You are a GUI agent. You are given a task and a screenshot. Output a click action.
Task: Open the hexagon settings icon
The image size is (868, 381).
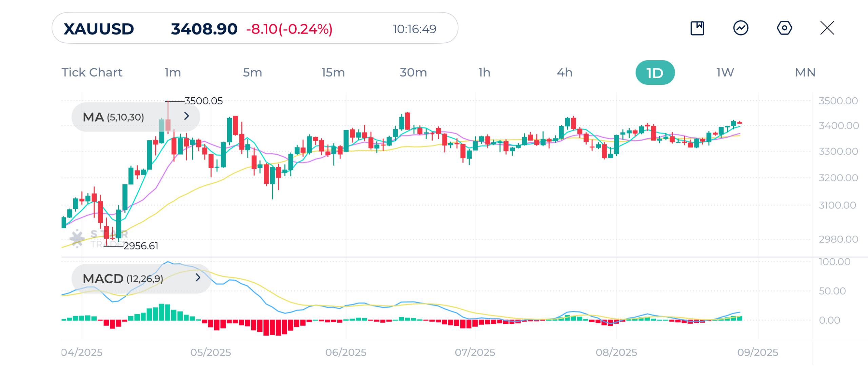coord(784,28)
